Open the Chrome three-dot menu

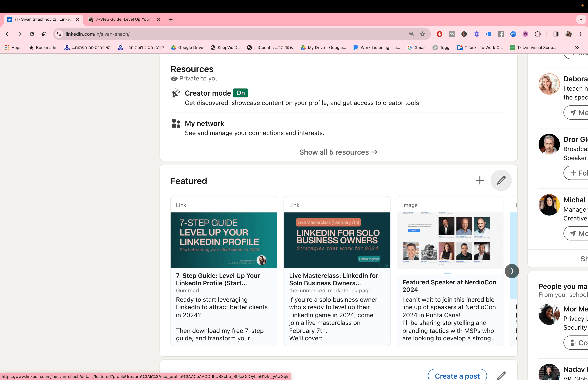[581, 34]
